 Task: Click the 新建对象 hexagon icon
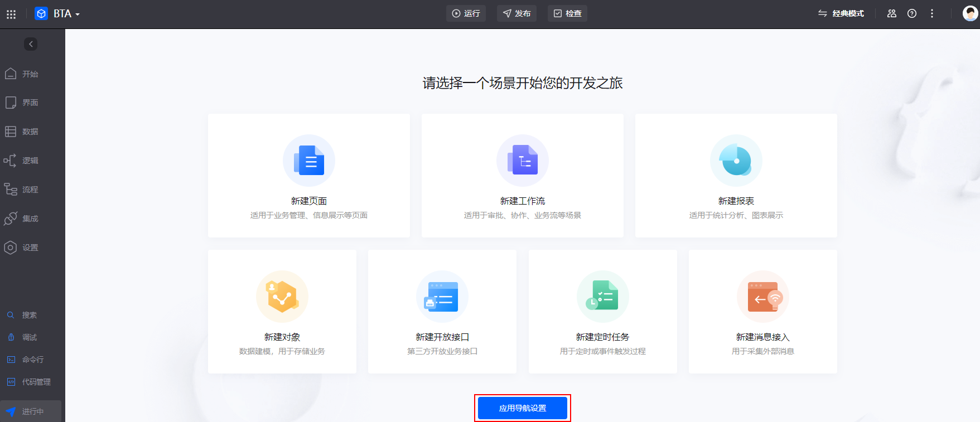[282, 297]
